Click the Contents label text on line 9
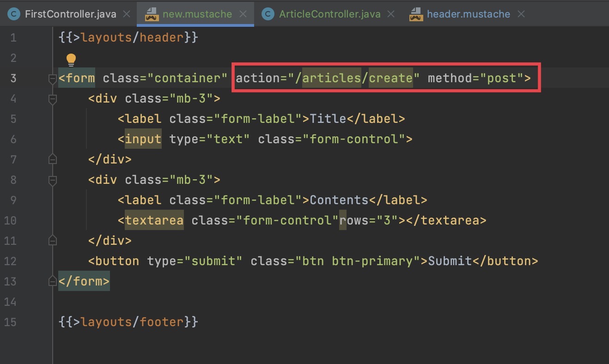 coord(339,200)
